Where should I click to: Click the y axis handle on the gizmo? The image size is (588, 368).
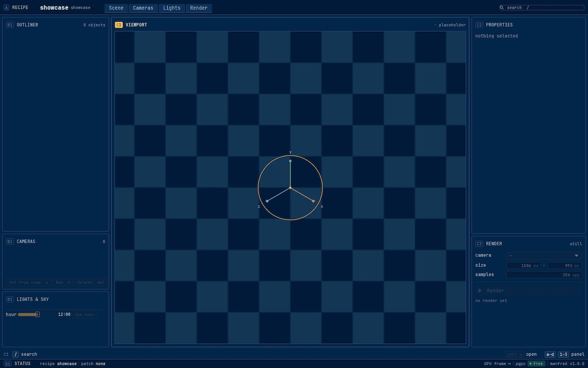click(x=290, y=161)
